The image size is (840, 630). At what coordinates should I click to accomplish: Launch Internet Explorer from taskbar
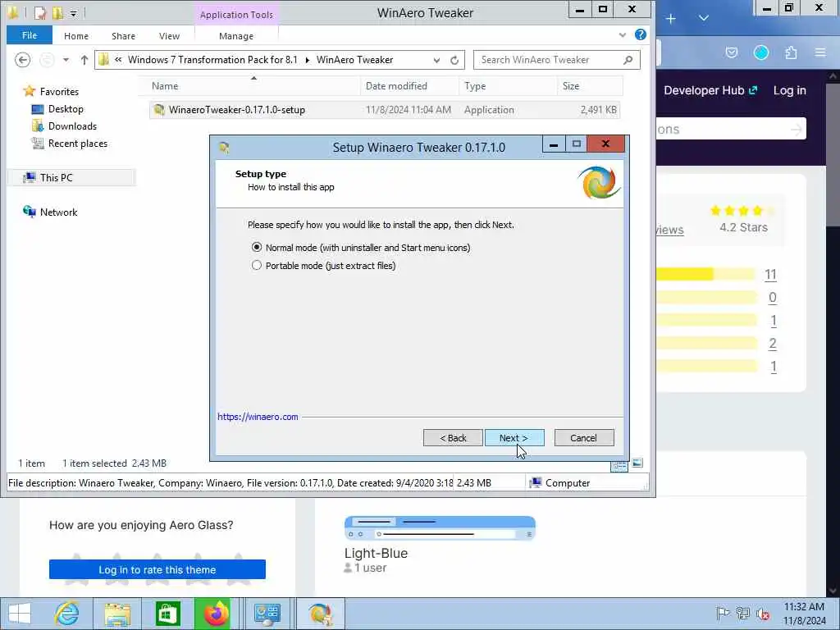pos(67,614)
